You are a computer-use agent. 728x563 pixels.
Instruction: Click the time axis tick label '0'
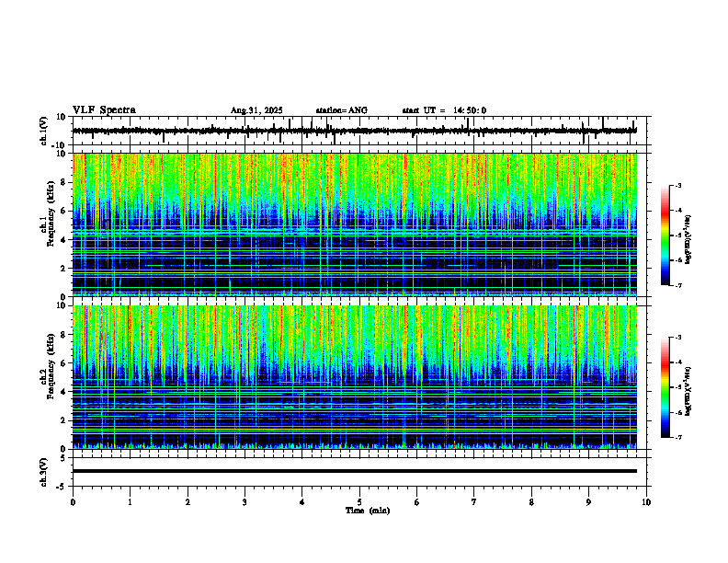pos(73,502)
